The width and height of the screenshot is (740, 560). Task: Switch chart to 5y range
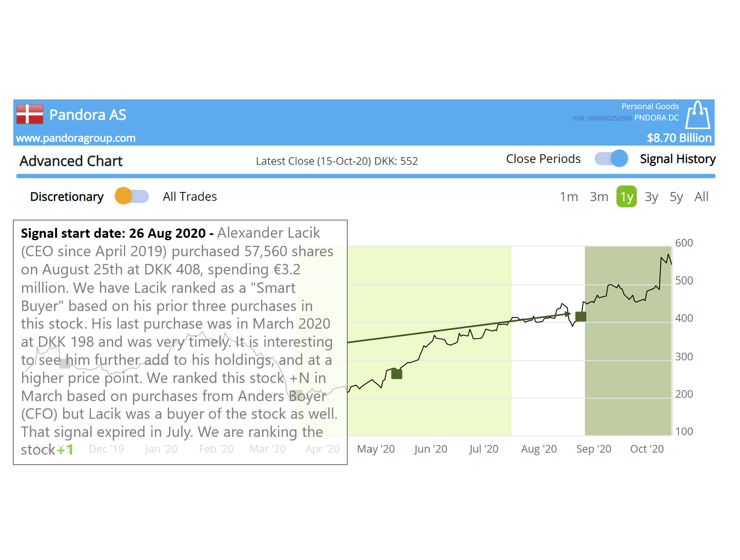pos(676,197)
